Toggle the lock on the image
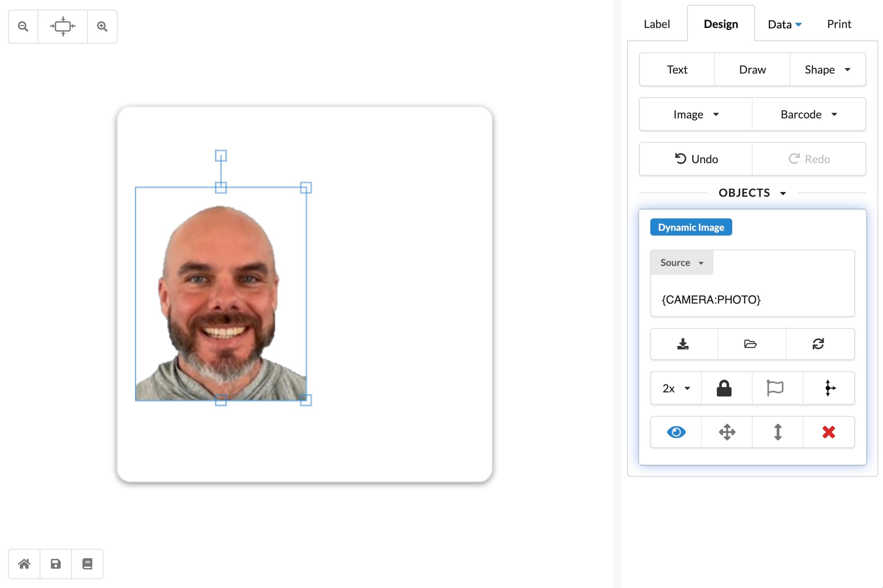The image size is (883, 588). tap(724, 388)
